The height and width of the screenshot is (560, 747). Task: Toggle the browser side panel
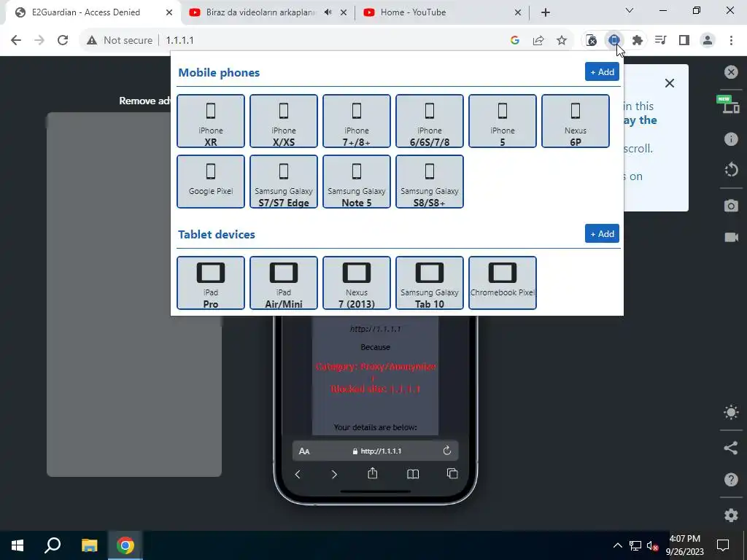click(x=684, y=40)
